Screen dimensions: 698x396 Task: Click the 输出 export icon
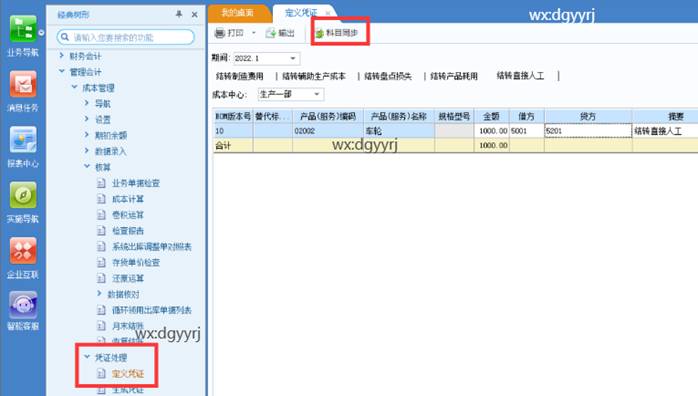270,33
